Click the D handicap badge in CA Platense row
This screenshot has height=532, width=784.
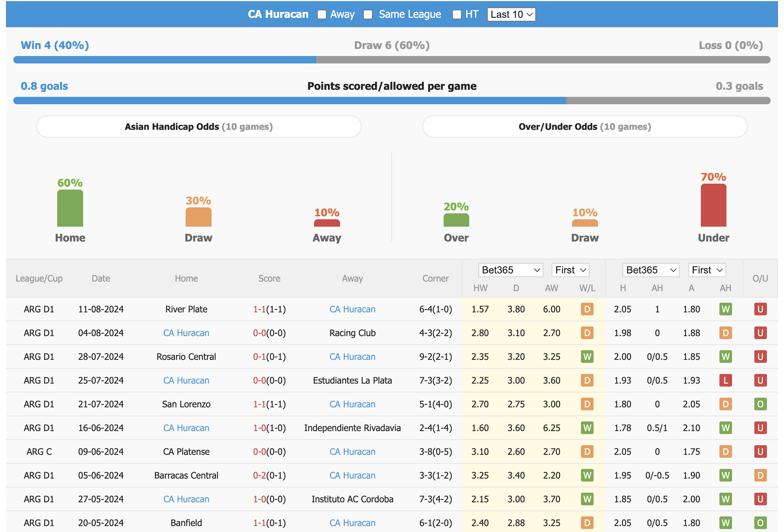pyautogui.click(x=726, y=451)
